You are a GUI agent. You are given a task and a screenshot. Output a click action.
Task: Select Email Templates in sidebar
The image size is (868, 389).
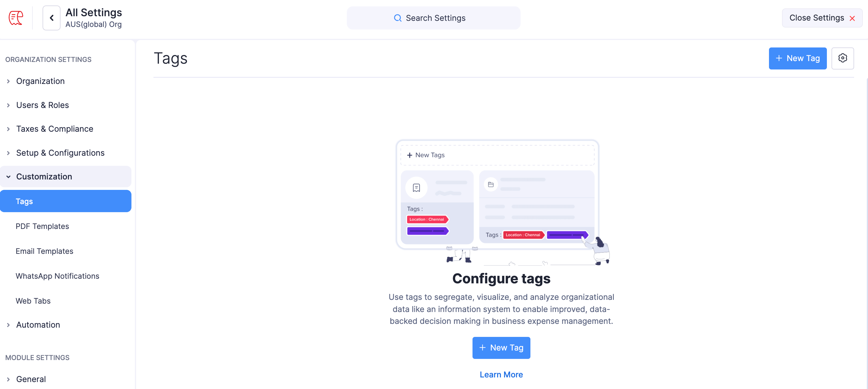(x=44, y=251)
